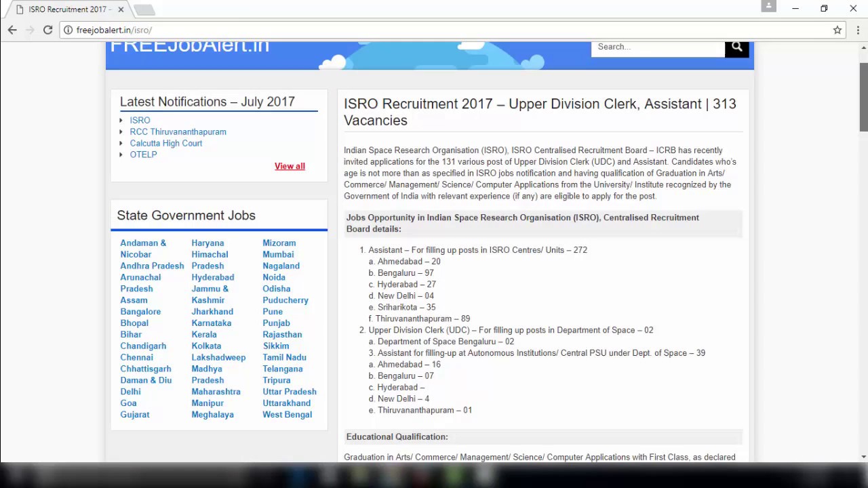
Task: Click the red View all link
Action: point(290,166)
